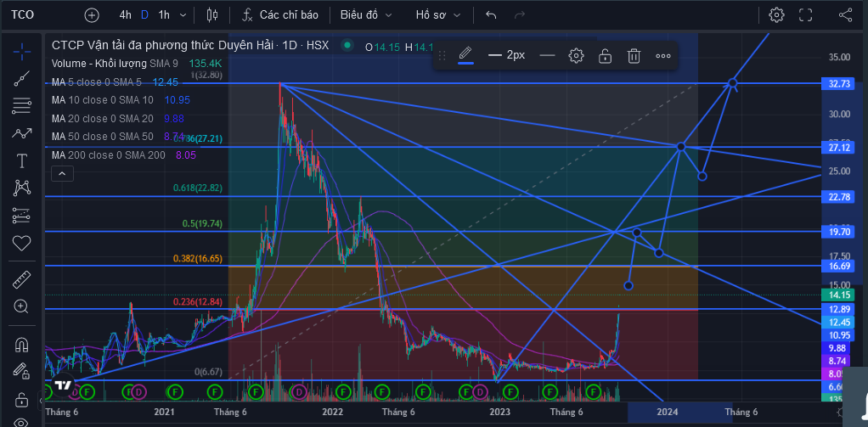Open the favorite heart icon tools

[x=21, y=244]
